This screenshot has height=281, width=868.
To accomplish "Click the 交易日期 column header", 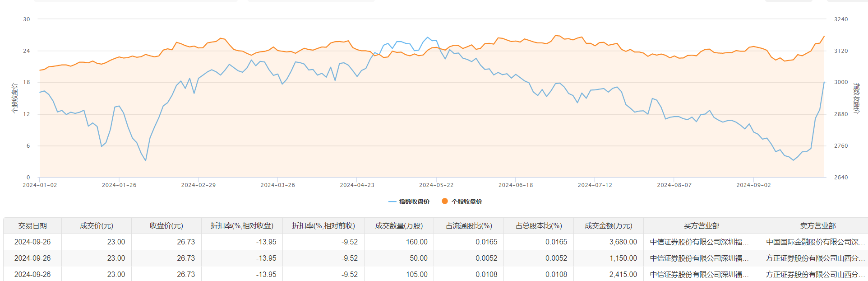I will (x=32, y=226).
